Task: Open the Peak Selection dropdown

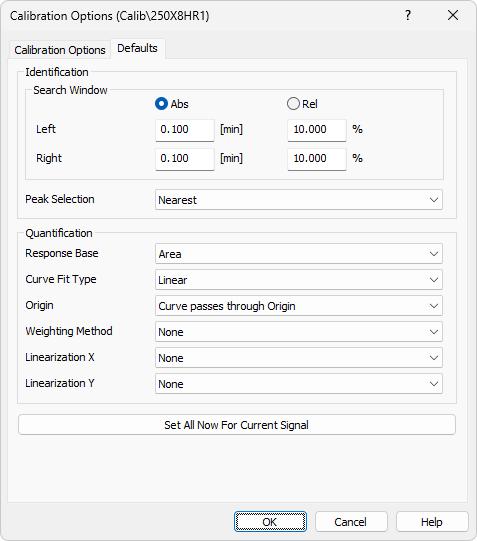Action: point(299,199)
